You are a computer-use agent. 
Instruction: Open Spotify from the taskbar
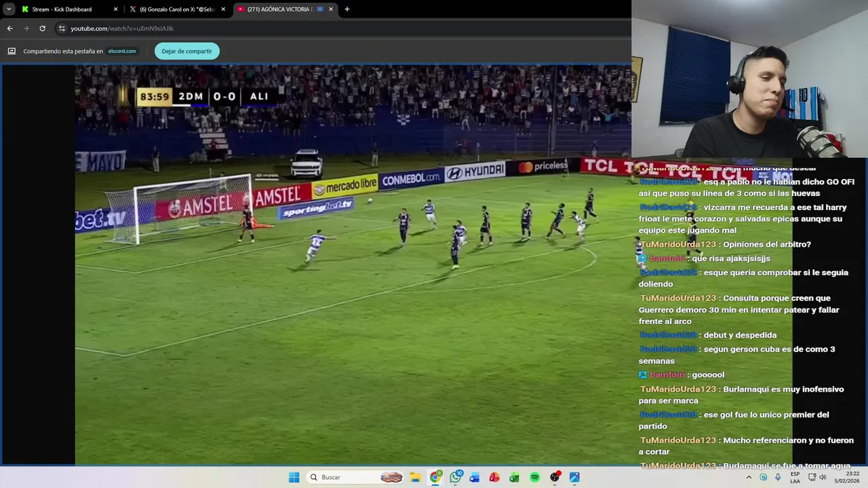(534, 477)
